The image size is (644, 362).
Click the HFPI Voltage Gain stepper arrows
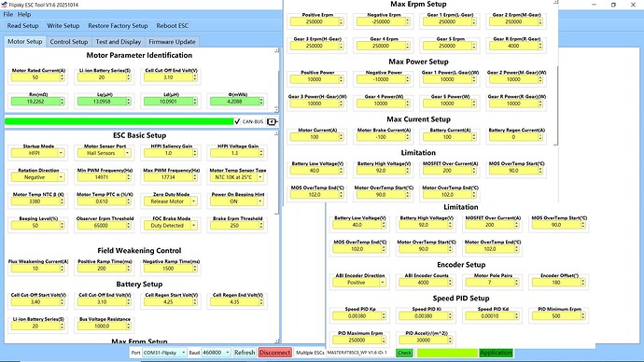pyautogui.click(x=261, y=153)
